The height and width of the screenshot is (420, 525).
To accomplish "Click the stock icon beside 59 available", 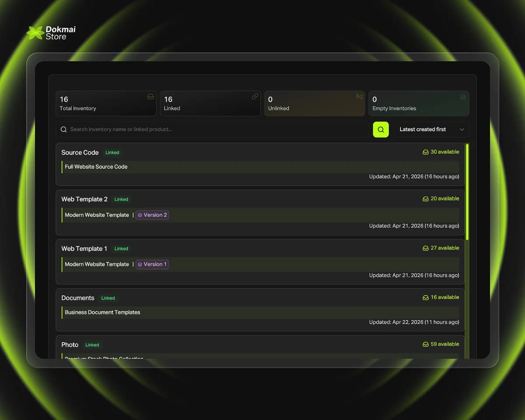I will (x=425, y=344).
